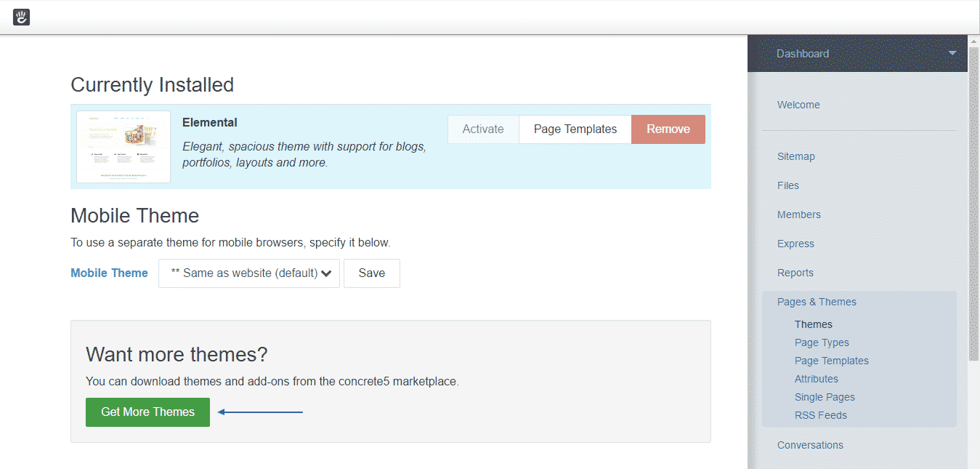980x469 pixels.
Task: Click the concrete5 hand logo icon
Action: (21, 17)
